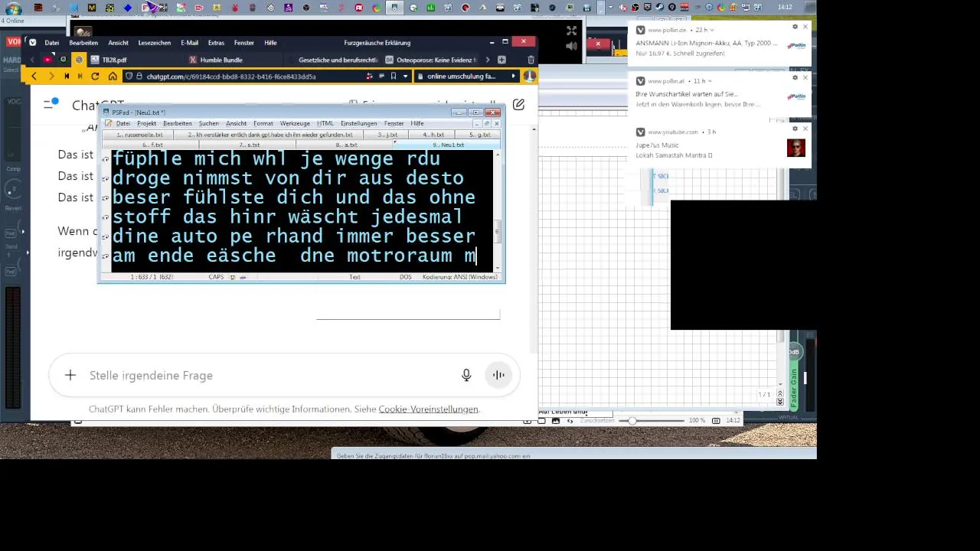Click Windows Start orb

tap(14, 8)
